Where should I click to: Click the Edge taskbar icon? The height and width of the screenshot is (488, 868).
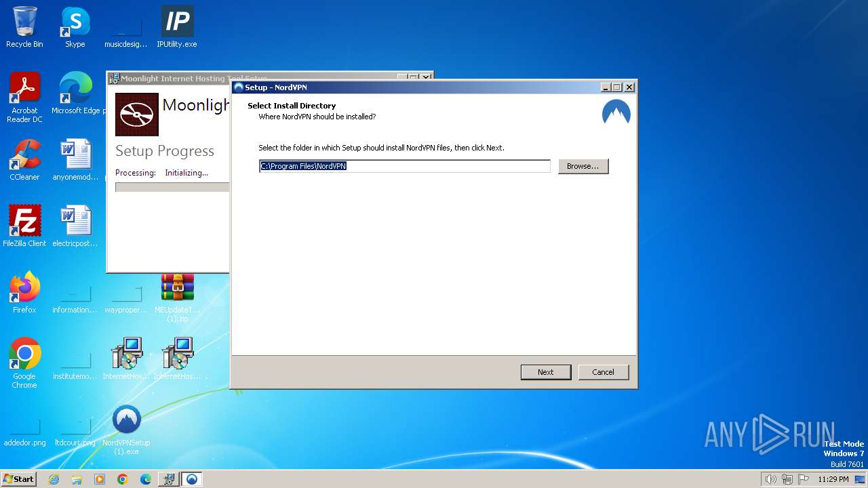click(x=146, y=479)
